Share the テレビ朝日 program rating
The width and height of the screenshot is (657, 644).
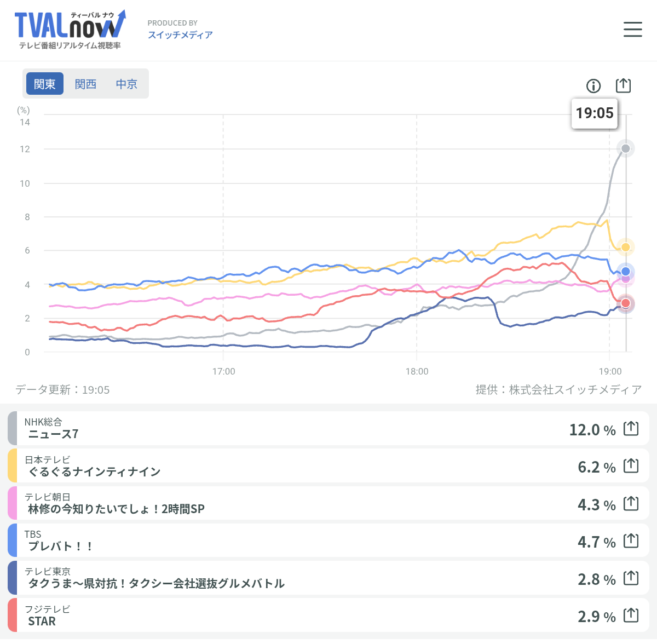pyautogui.click(x=631, y=503)
